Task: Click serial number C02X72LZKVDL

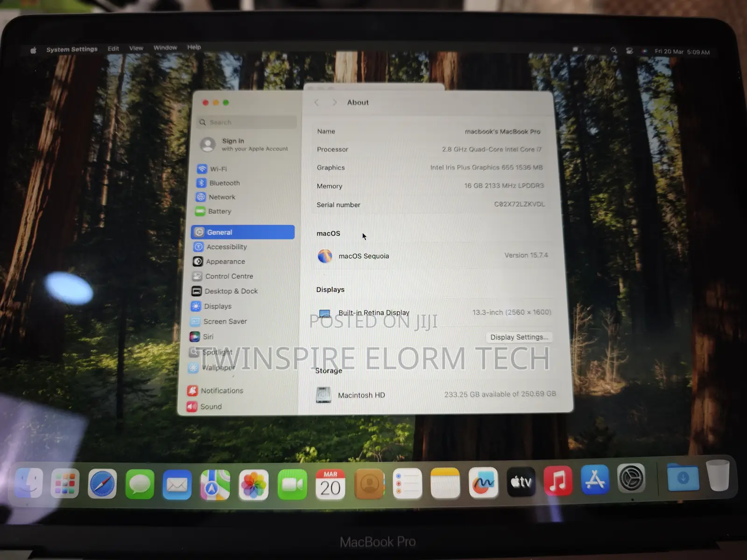Action: click(520, 204)
